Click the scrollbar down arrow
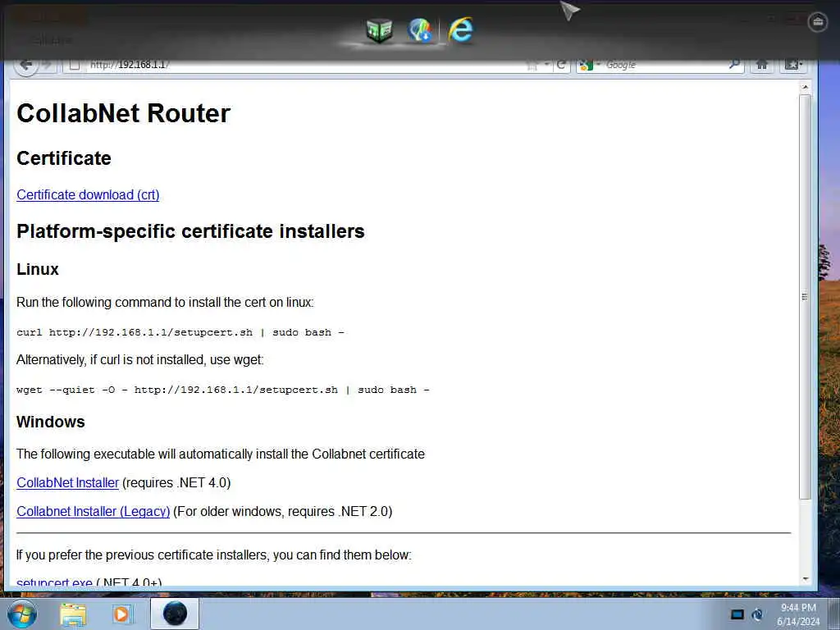This screenshot has width=840, height=630. (x=805, y=579)
